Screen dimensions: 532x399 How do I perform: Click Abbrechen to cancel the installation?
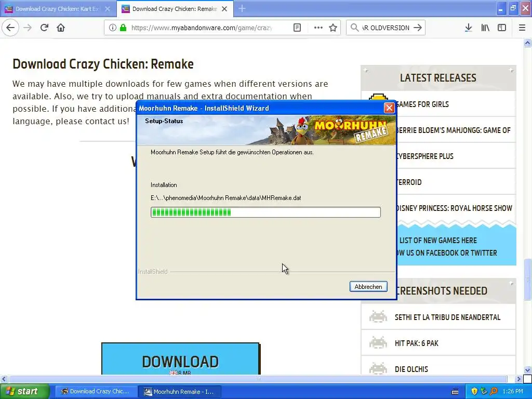(368, 287)
